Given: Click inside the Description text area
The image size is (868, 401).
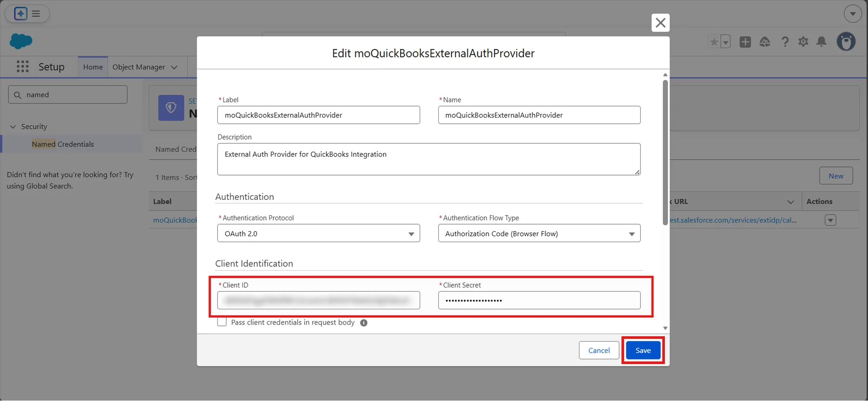Looking at the screenshot, I should (x=429, y=159).
